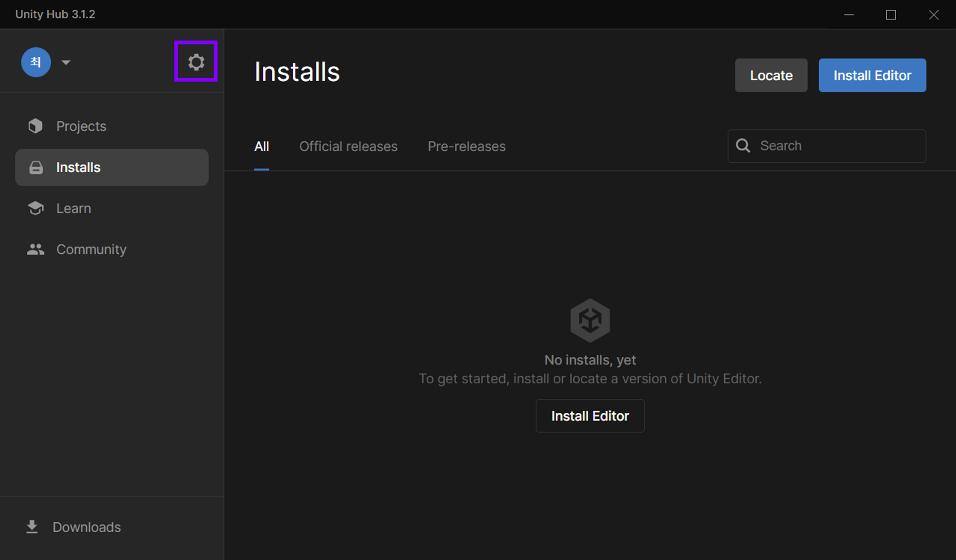
Task: Switch to the All tab
Action: [261, 146]
